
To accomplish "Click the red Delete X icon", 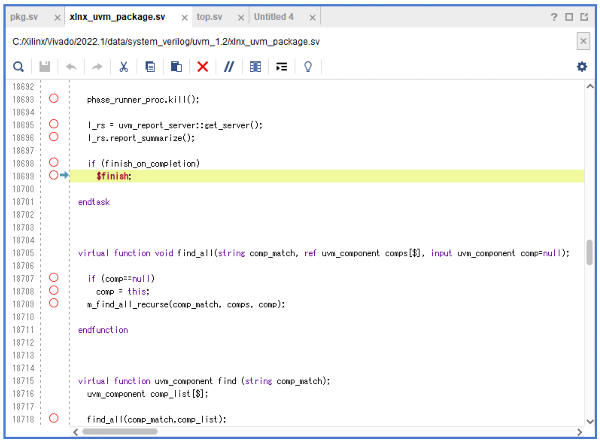I will (202, 67).
